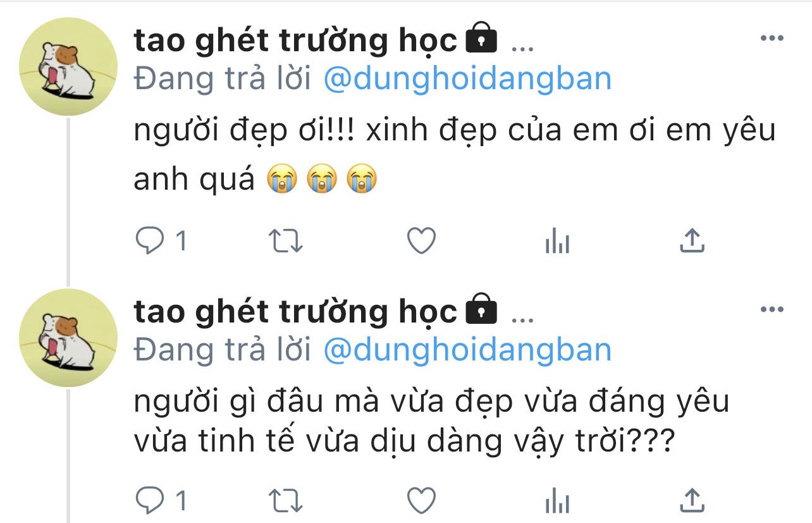Open hamster avatar of second tweet

pyautogui.click(x=68, y=338)
